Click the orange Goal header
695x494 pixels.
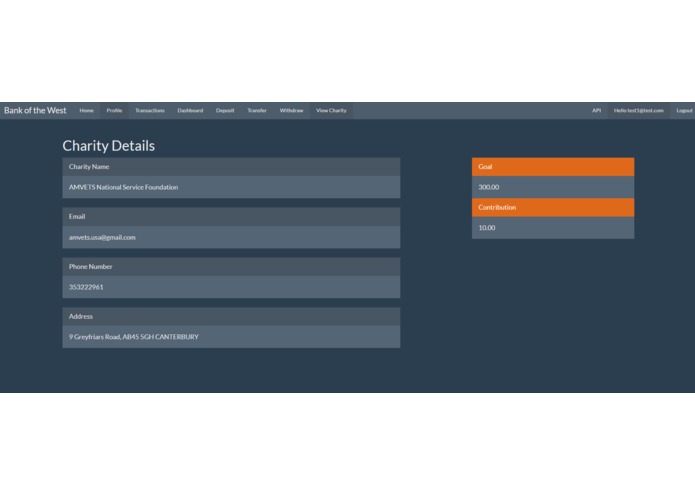tap(553, 167)
